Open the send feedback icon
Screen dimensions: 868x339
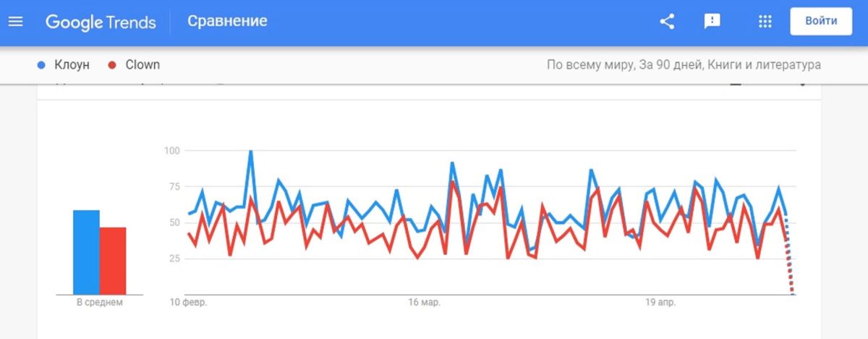(712, 21)
